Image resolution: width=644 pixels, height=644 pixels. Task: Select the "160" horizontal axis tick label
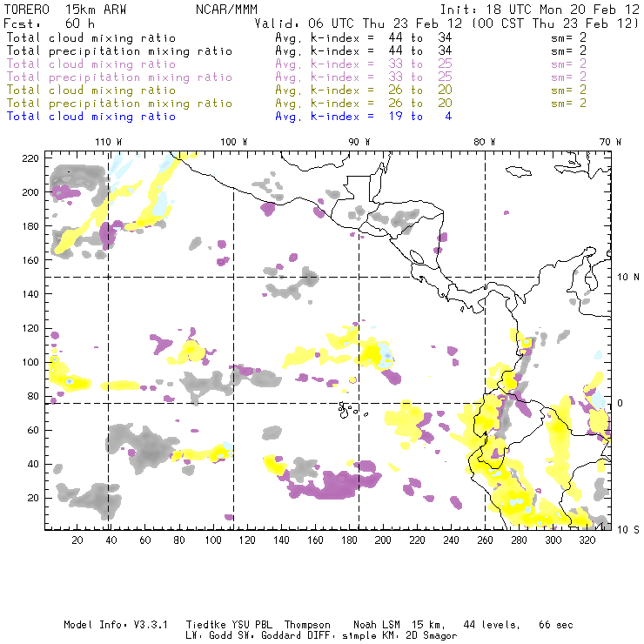(315, 540)
